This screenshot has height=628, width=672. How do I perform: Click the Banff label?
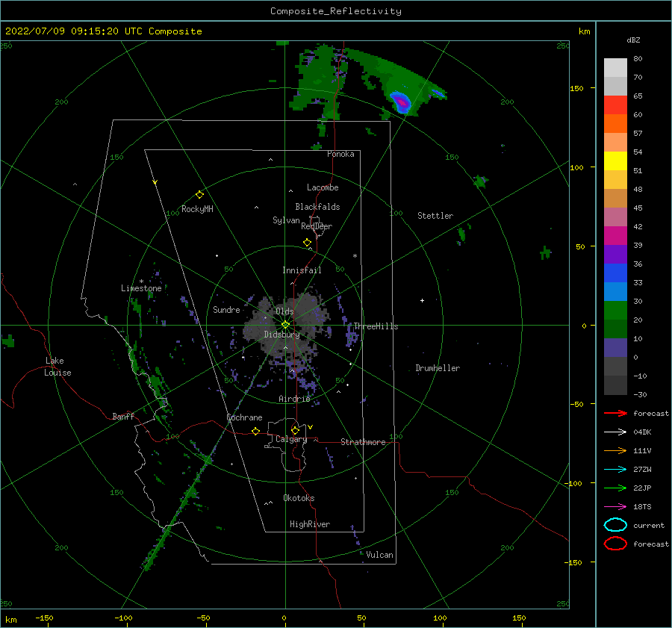(123, 416)
